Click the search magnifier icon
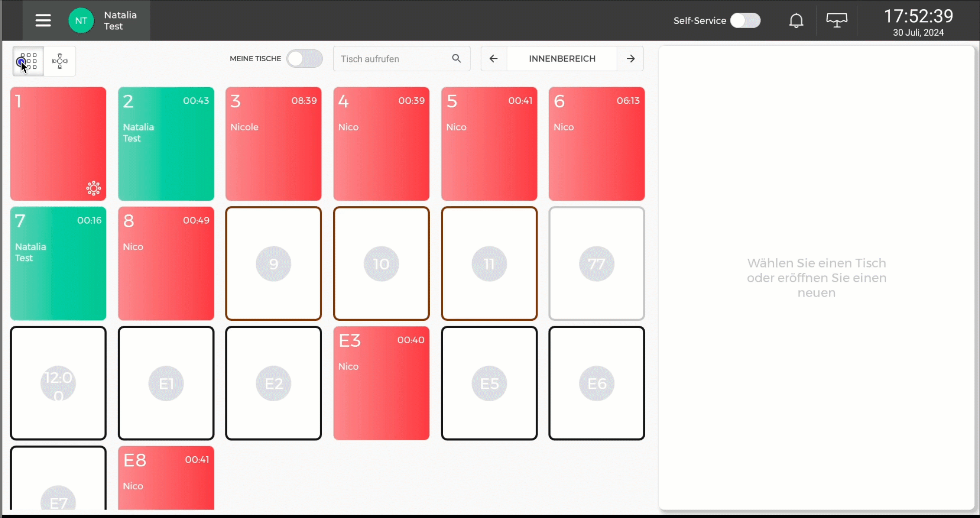980x518 pixels. [x=456, y=59]
